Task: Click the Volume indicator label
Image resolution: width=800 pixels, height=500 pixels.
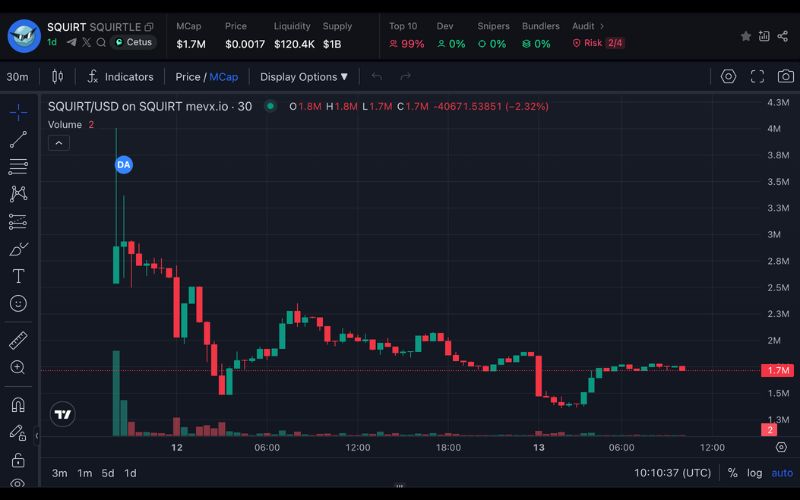Action: pos(65,124)
